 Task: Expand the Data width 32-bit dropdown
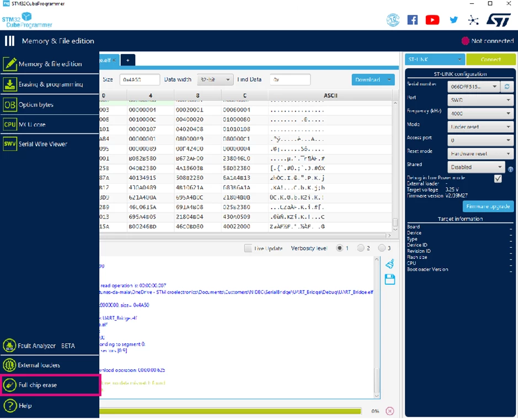[215, 80]
